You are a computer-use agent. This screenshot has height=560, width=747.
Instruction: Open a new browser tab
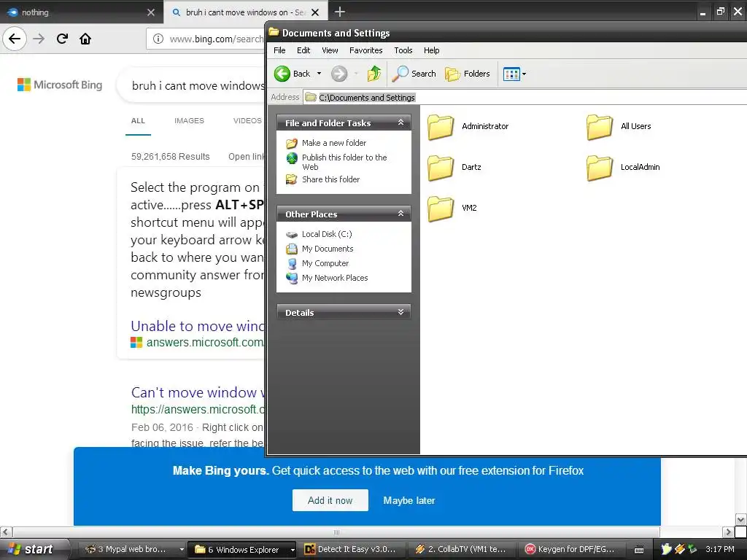[x=340, y=12]
